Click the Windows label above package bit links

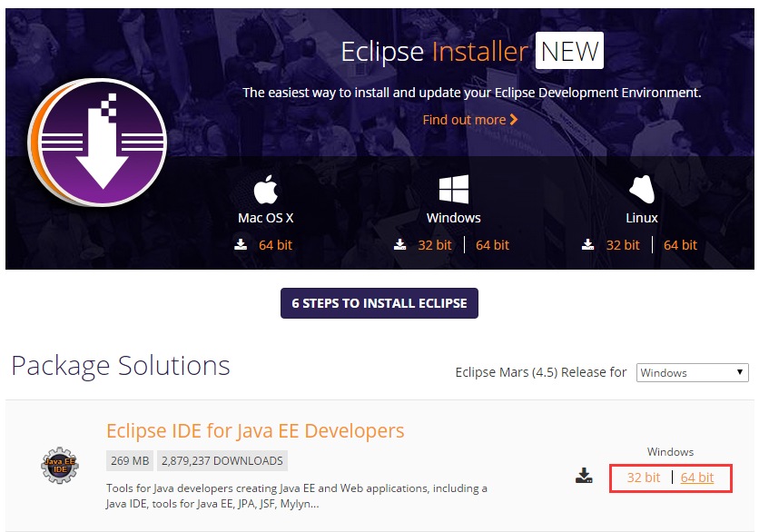point(670,451)
